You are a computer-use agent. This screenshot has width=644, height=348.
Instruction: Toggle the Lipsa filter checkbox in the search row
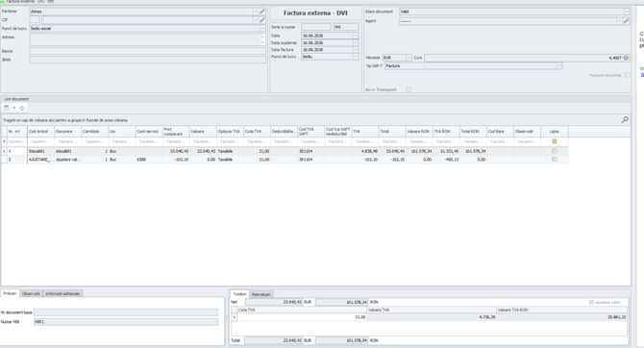[x=555, y=141]
